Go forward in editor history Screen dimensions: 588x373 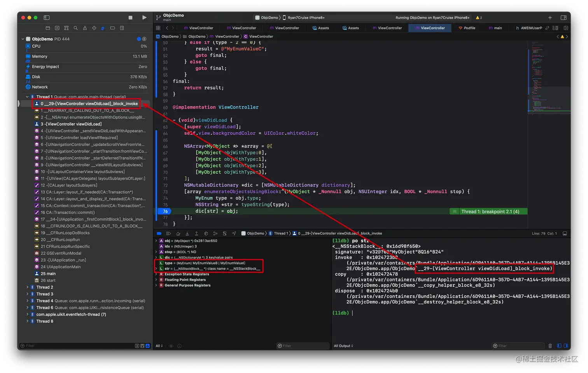point(173,28)
